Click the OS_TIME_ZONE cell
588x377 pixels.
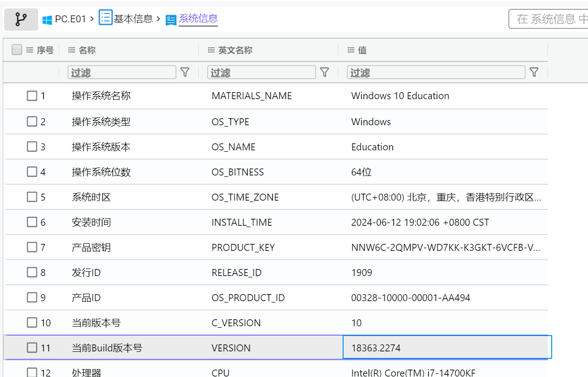tap(245, 197)
